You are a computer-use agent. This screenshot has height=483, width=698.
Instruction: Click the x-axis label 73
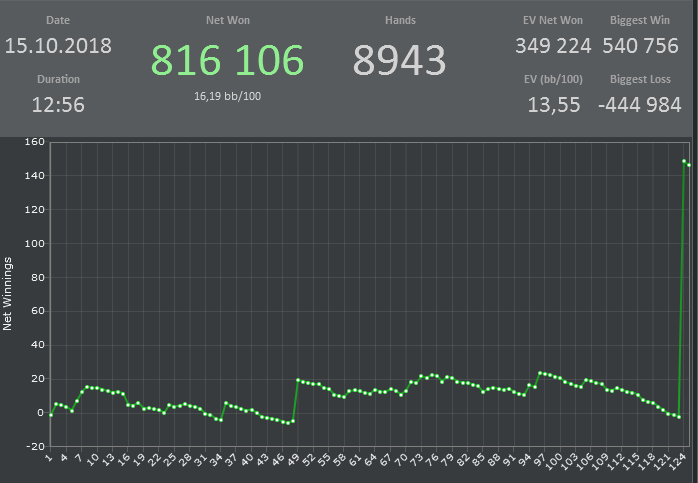click(x=416, y=459)
